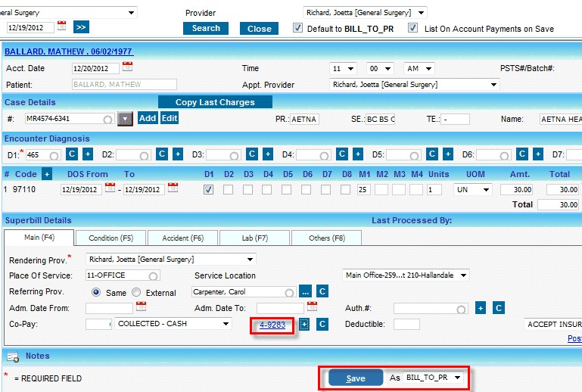Open the Appt. Provider dropdown
This screenshot has height=392, width=582.
pyautogui.click(x=415, y=85)
